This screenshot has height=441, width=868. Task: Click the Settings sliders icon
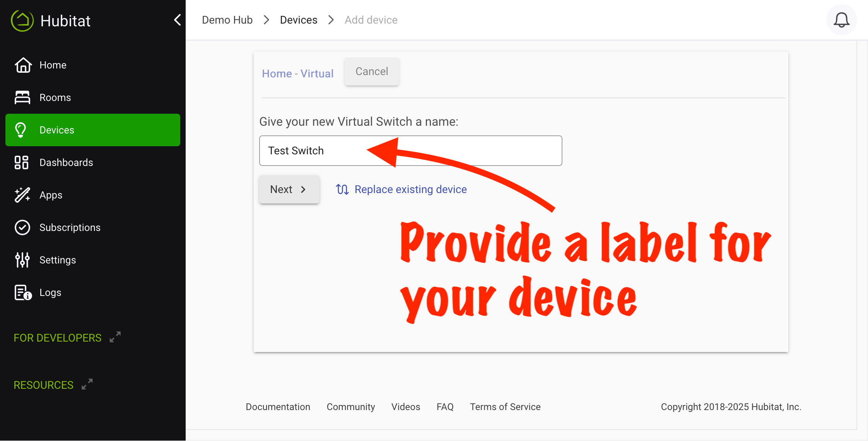coord(22,260)
